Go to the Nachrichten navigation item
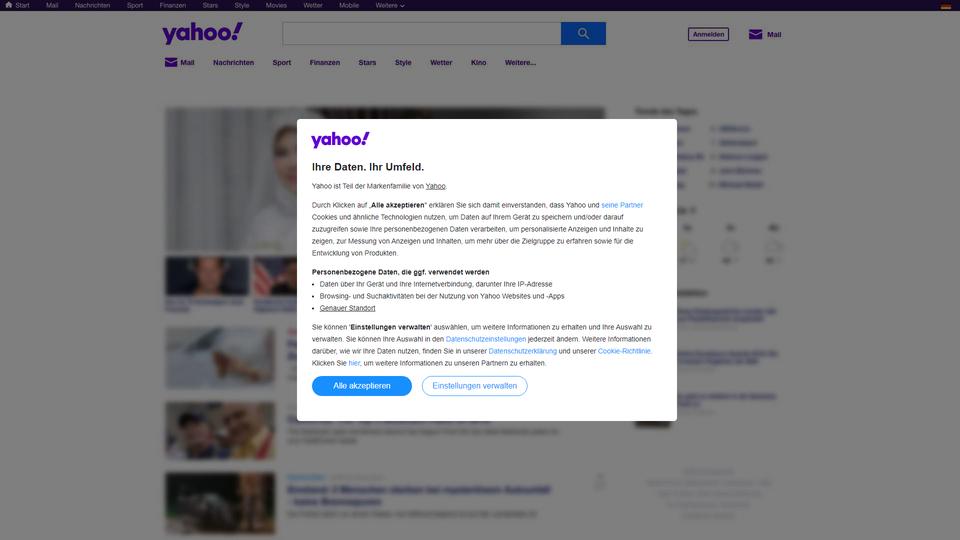Screen dimensions: 960x540 [233, 62]
